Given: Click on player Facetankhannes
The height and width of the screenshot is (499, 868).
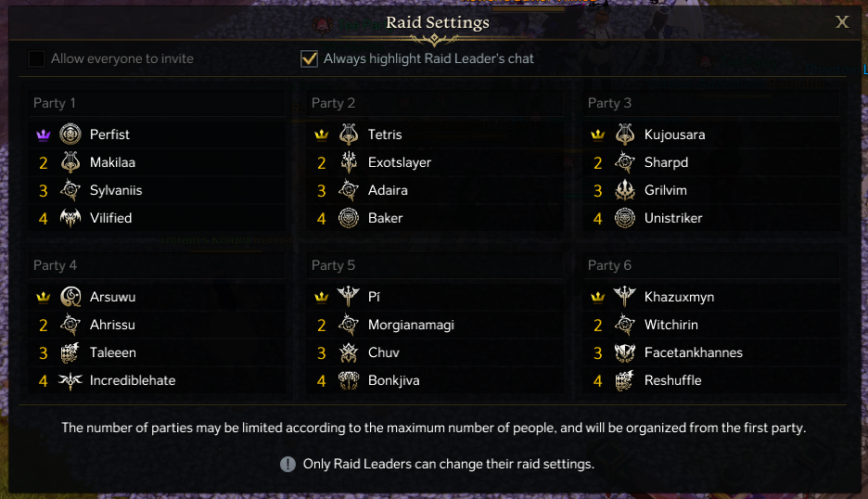Looking at the screenshot, I should pyautogui.click(x=693, y=352).
